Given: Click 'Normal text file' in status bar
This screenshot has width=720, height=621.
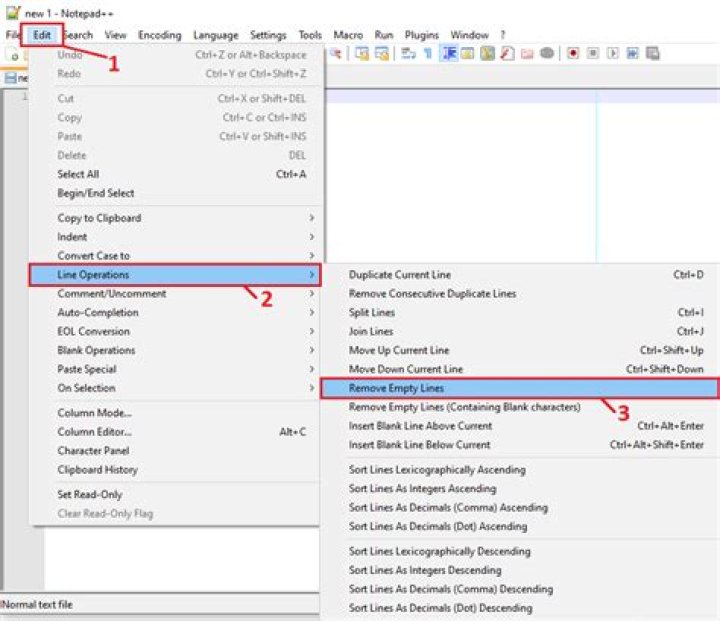Looking at the screenshot, I should pos(37,604).
